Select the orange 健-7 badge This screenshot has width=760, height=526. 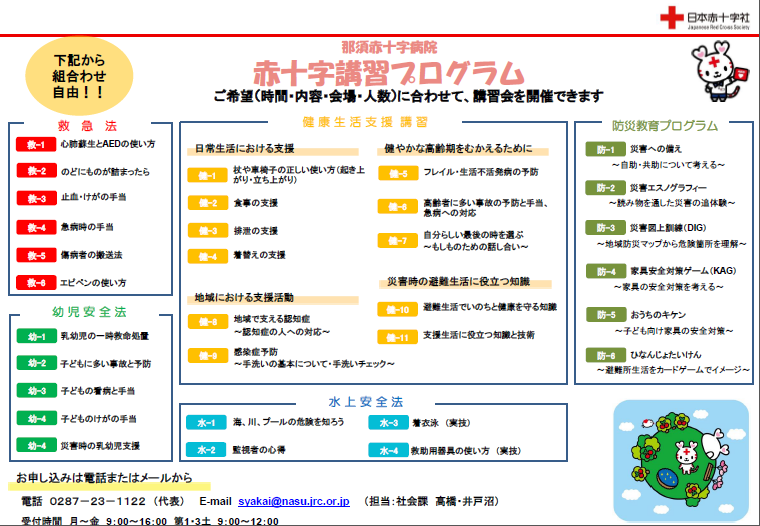point(397,240)
